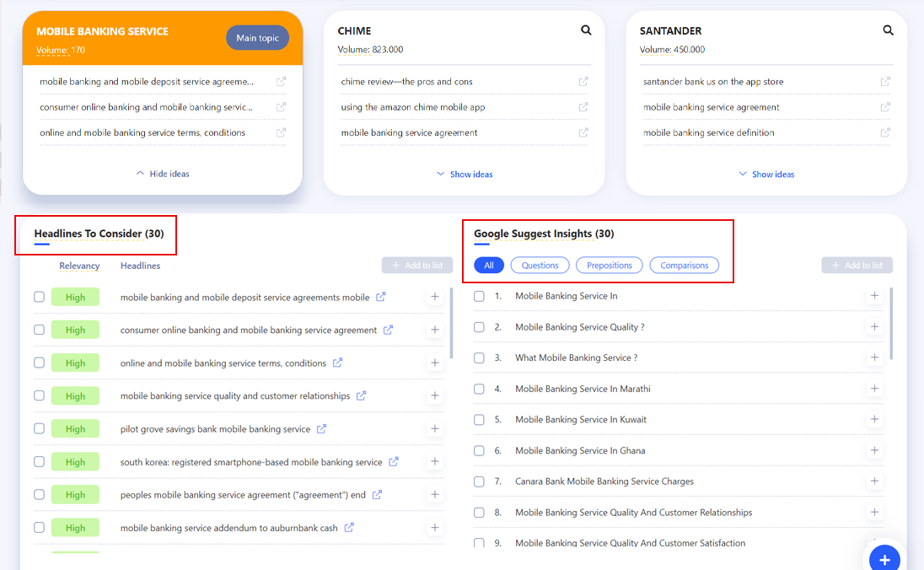Tick checkbox for 'Mobile Banking Service In Kuwait'
924x570 pixels.
tap(479, 420)
